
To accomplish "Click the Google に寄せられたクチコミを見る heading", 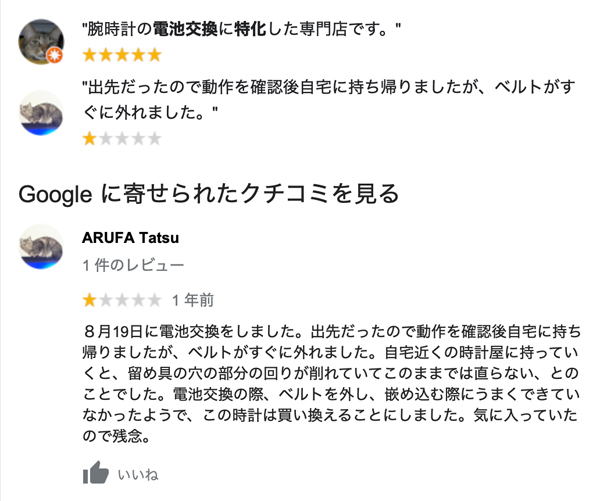I will 209,193.
